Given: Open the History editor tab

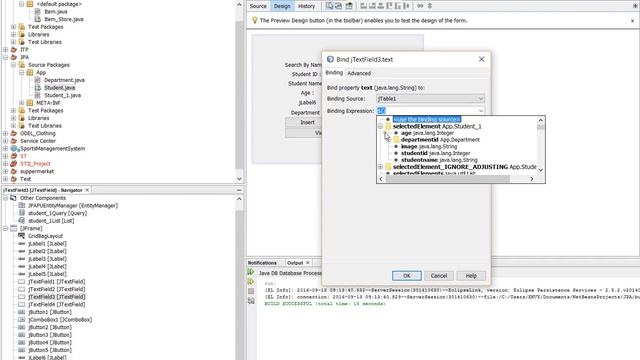Looking at the screenshot, I should click(x=307, y=6).
